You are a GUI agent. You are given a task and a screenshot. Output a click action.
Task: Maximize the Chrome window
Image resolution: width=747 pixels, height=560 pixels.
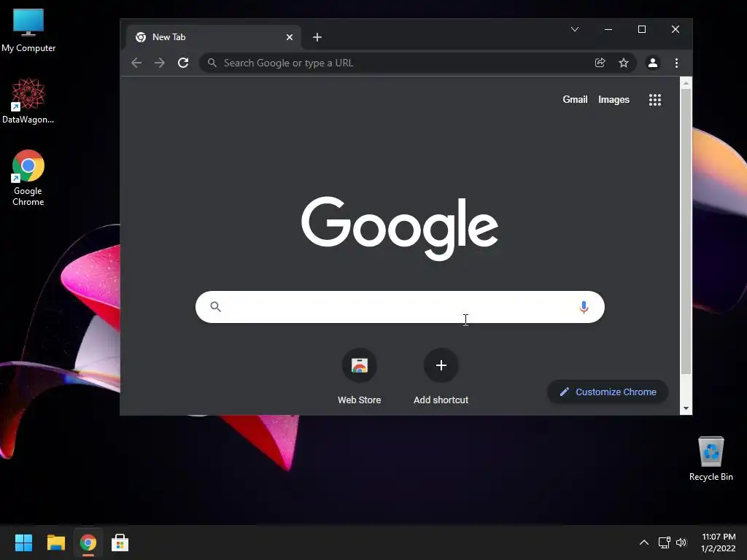pos(642,29)
